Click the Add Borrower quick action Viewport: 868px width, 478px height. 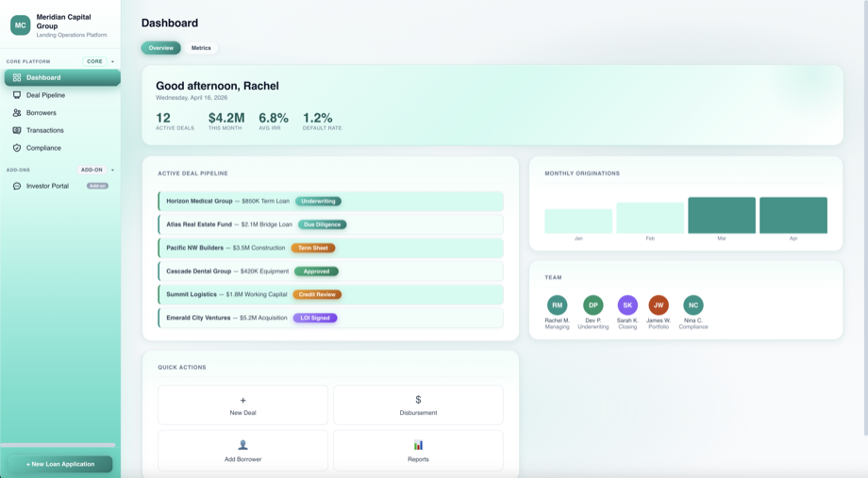pyautogui.click(x=243, y=451)
